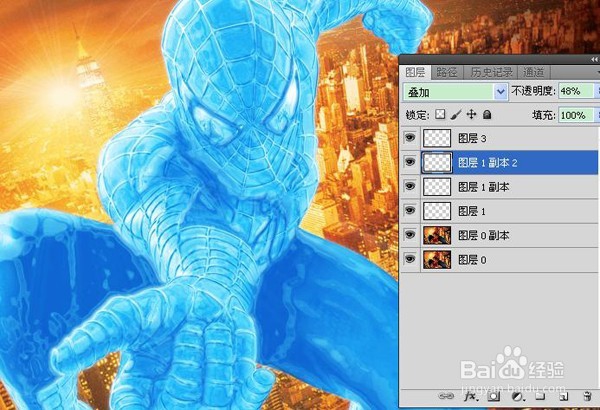Hide layer 图层 3

410,137
